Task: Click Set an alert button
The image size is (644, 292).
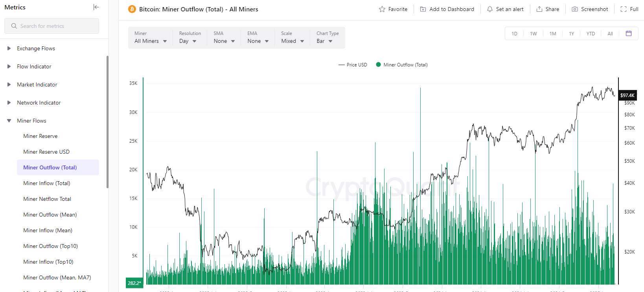Action: [x=505, y=9]
